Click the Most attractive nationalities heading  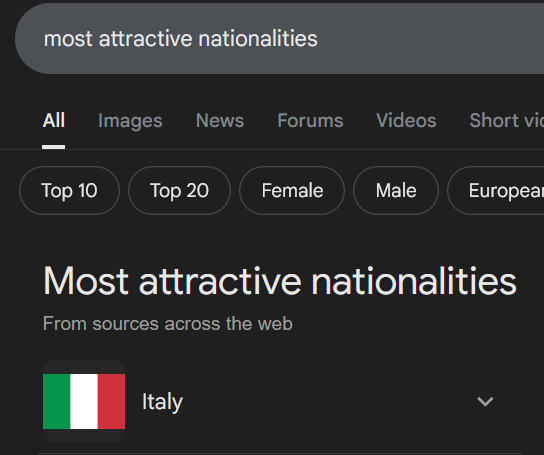coord(280,281)
